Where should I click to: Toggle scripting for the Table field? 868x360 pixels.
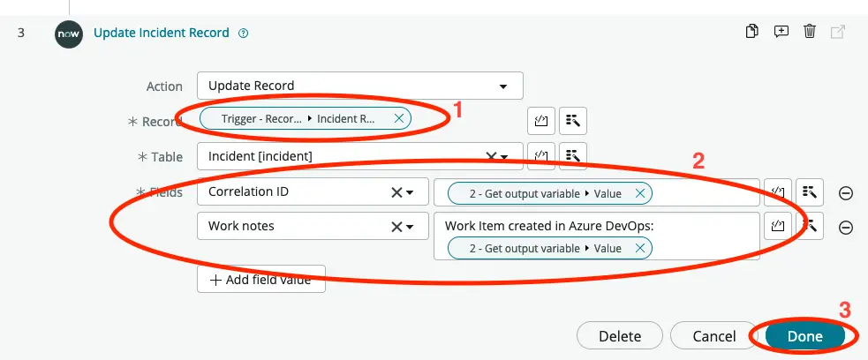point(540,156)
